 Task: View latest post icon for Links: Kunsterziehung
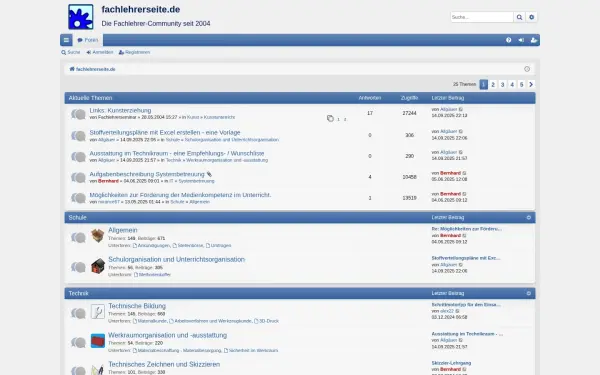click(x=461, y=109)
